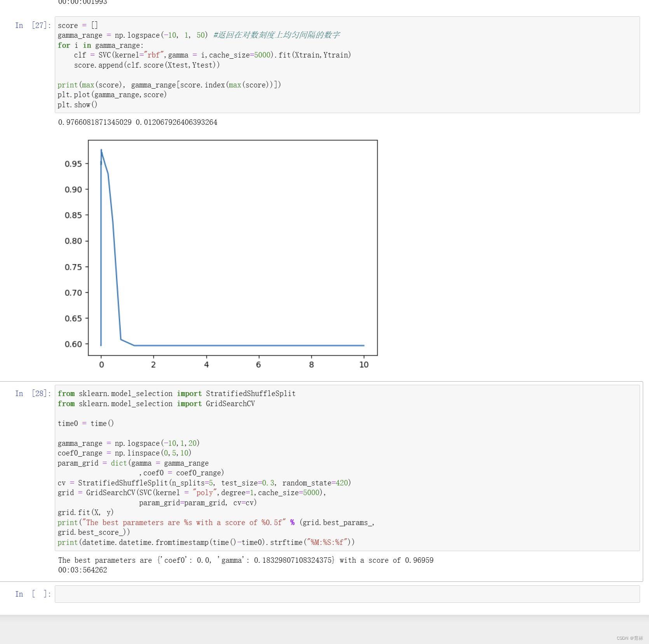The height and width of the screenshot is (644, 649).
Task: Click the score.append line
Action: pos(147,65)
